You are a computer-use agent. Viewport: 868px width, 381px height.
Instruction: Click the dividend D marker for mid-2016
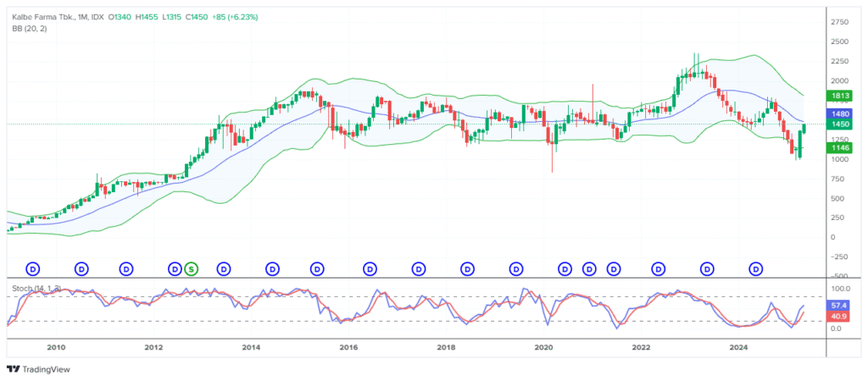(x=370, y=268)
